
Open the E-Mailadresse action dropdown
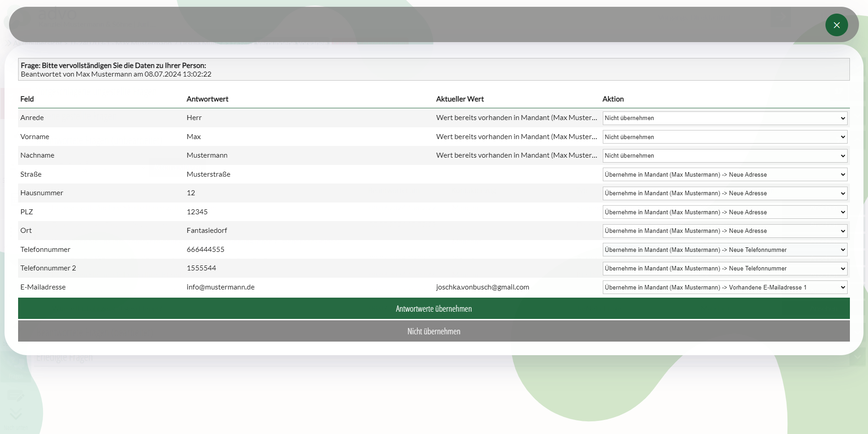725,287
